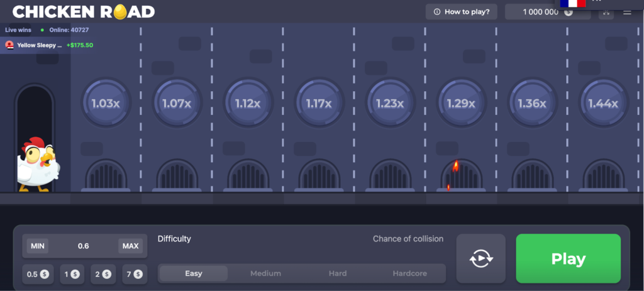Select Hard difficulty
The image size is (644, 291).
338,273
